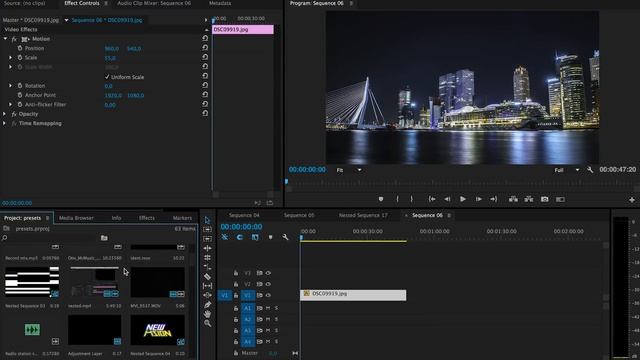Select the Pen tool in tools panel

(x=207, y=304)
